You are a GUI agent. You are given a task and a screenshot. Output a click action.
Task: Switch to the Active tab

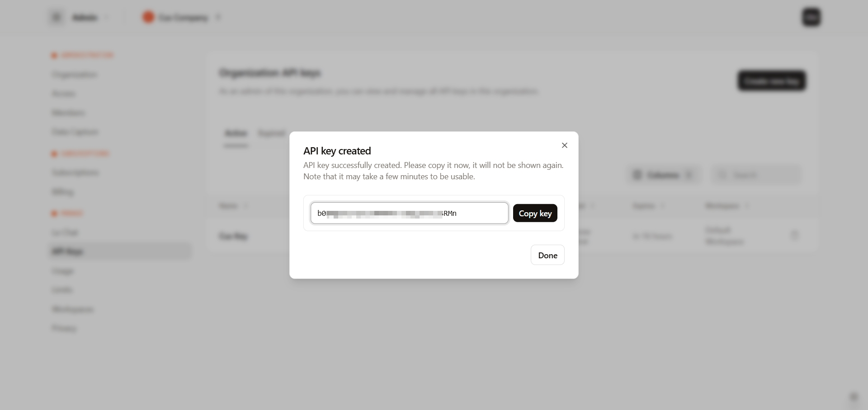[236, 133]
